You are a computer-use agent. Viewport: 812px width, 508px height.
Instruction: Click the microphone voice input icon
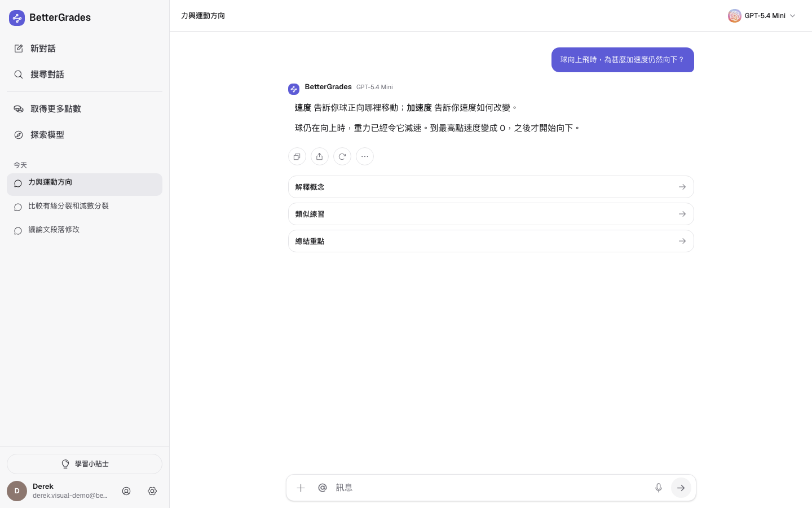[x=658, y=488]
